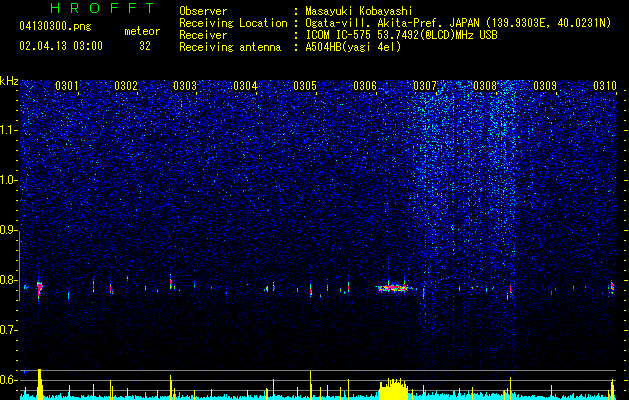Click the Receiving antenna label
The height and width of the screenshot is (400, 629).
point(230,47)
